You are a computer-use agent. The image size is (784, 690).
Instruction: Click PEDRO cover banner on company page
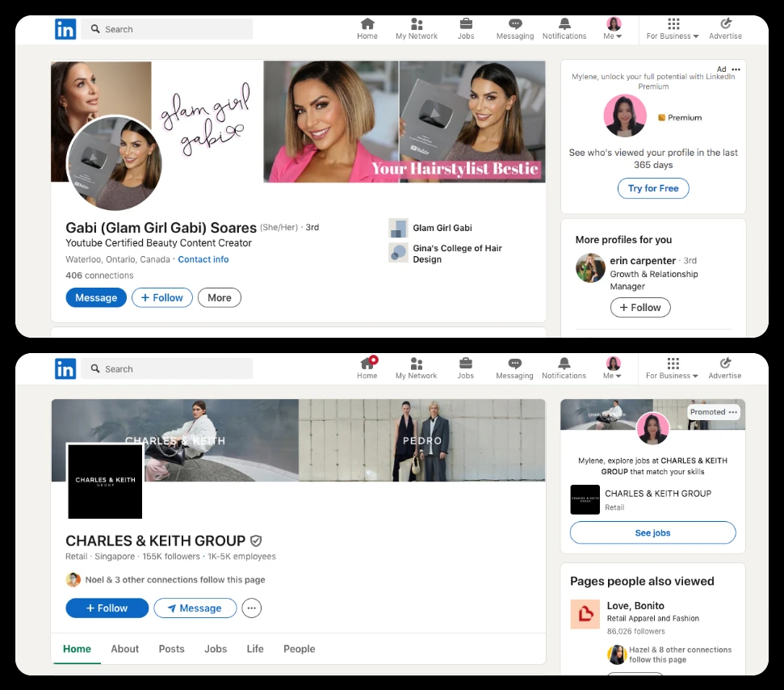(x=422, y=440)
